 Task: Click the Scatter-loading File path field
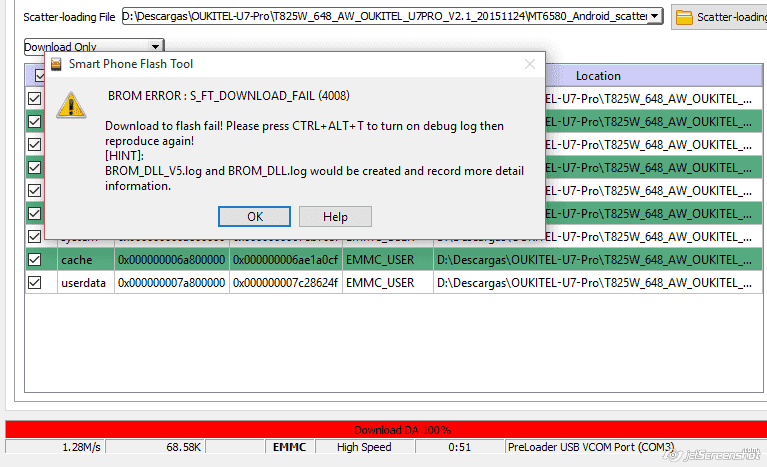tap(385, 16)
